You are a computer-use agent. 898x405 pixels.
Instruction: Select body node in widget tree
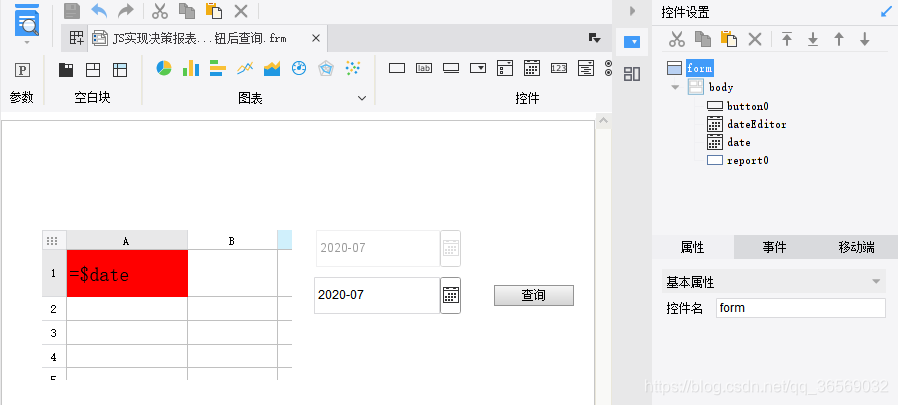pyautogui.click(x=721, y=87)
